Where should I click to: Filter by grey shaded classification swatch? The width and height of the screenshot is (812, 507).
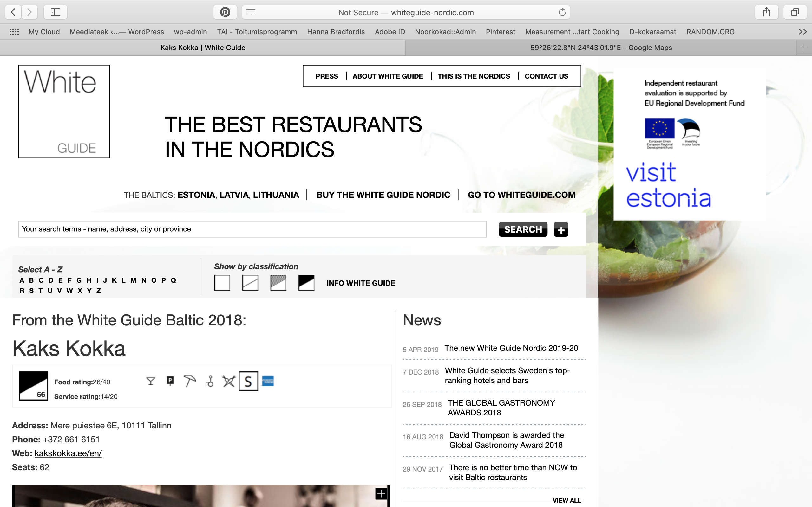coord(278,283)
